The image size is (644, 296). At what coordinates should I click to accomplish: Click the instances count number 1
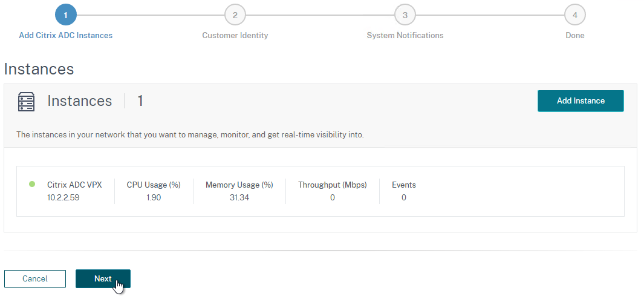(140, 100)
